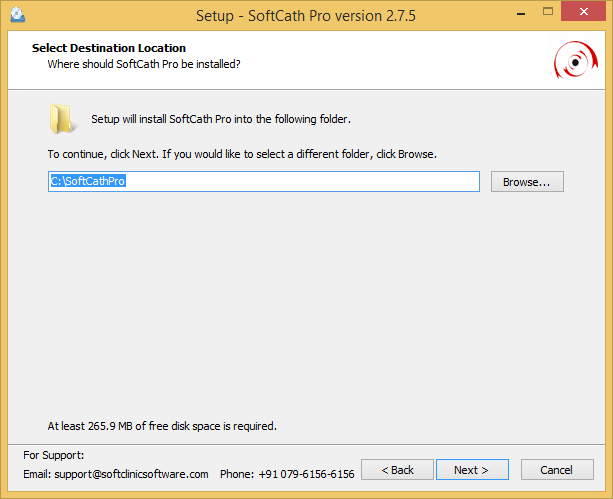Click the setup installer icon in title bar
This screenshot has width=613, height=499.
[18, 16]
